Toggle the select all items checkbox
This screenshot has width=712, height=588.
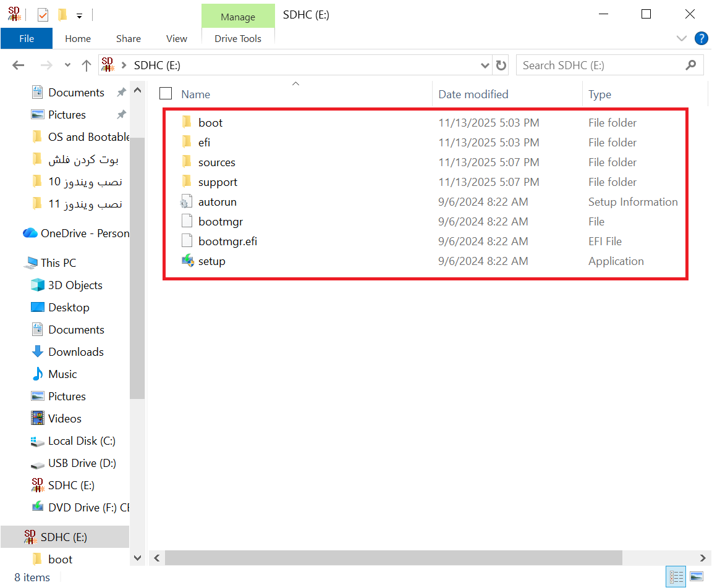pos(166,94)
